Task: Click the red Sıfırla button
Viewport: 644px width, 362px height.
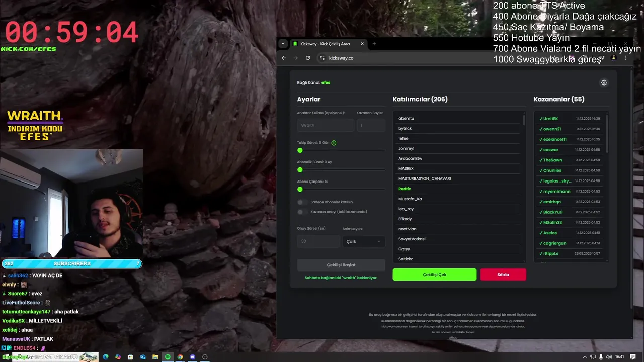Action: click(x=503, y=275)
